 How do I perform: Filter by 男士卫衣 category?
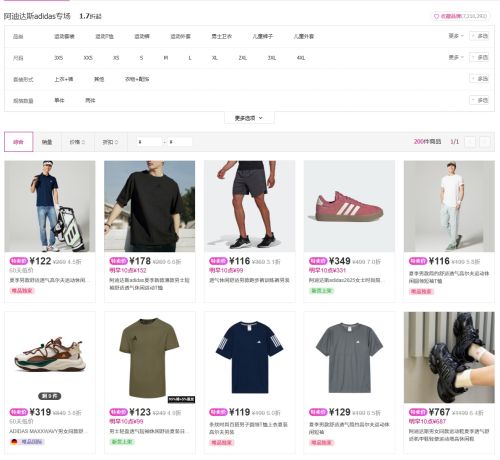(222, 36)
